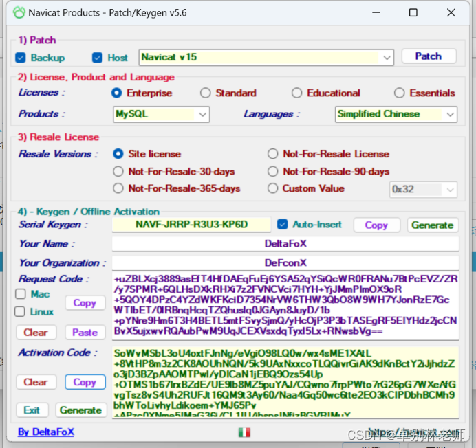Select the Enterprise license radio button
The image size is (476, 448).
point(116,93)
